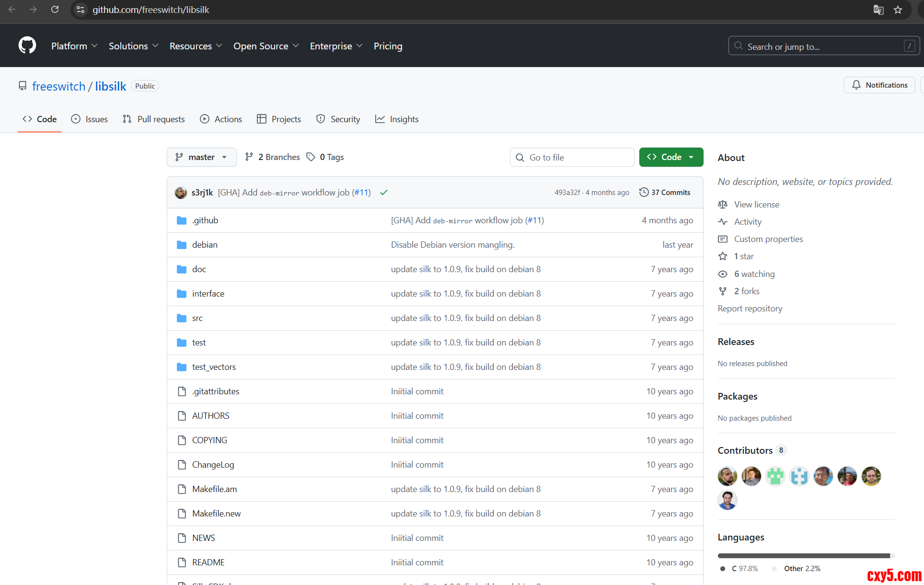Open the commit status checkmark
The image size is (924, 585).
[x=383, y=193]
